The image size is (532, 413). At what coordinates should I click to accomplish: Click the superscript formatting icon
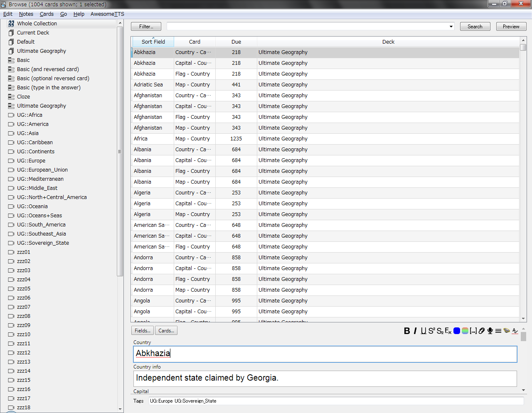tap(431, 331)
